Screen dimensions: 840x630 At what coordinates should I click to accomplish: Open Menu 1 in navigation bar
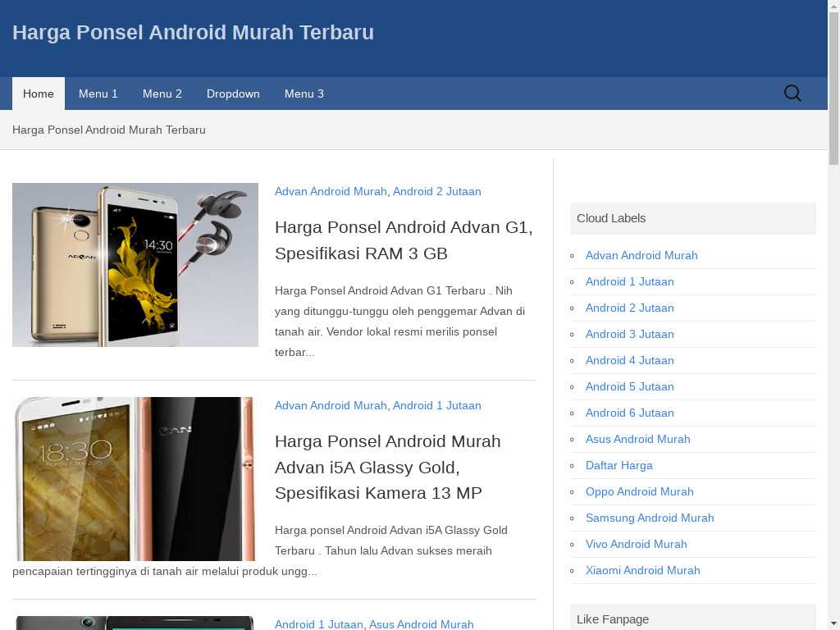tap(98, 94)
